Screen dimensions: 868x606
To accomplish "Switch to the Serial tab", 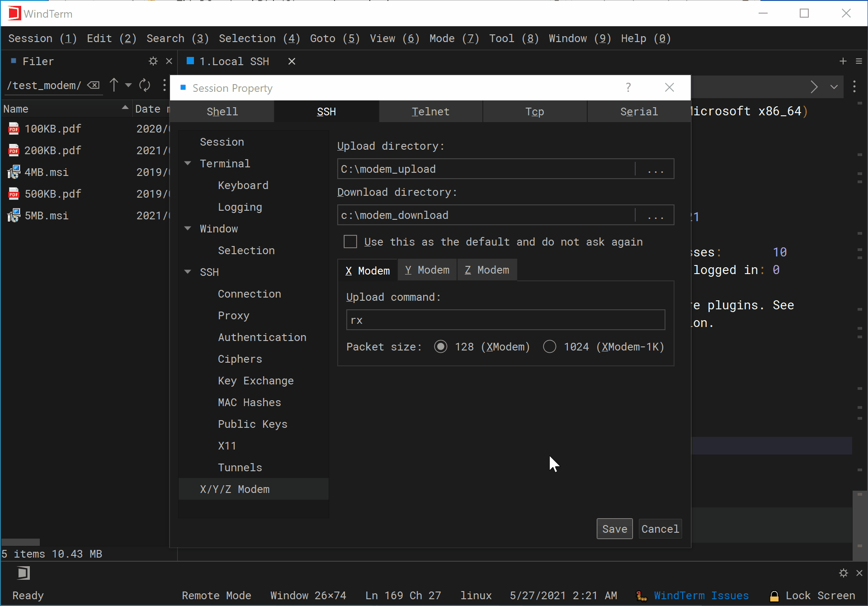I will pyautogui.click(x=639, y=111).
